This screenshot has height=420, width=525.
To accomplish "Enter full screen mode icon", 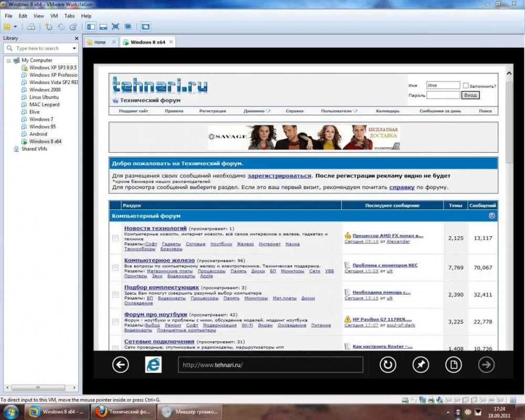I will [115, 26].
